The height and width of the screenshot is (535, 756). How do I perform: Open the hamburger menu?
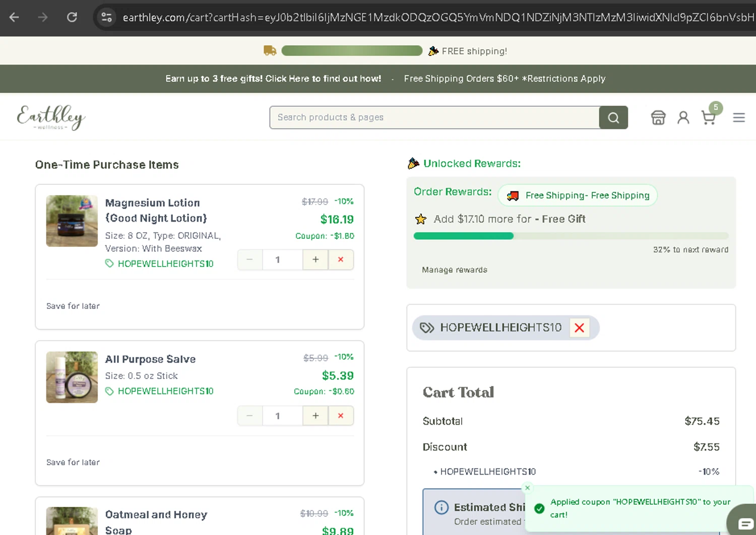(x=739, y=117)
